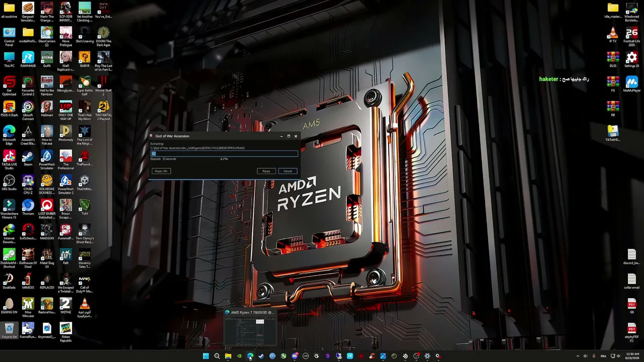Open the CPUID CPU-Z shortcut
The height and width of the screenshot is (362, 644).
pos(28,185)
